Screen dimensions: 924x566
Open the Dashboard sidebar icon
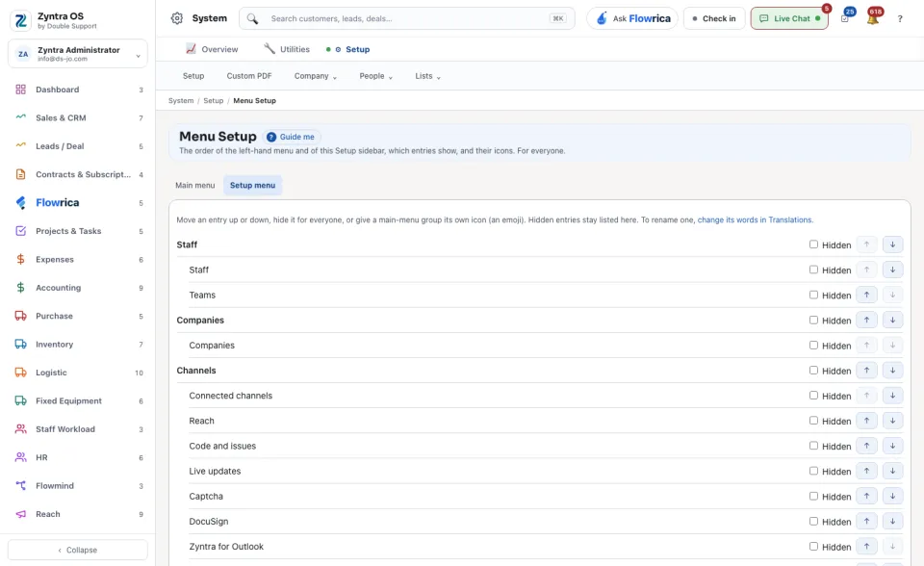click(x=20, y=90)
